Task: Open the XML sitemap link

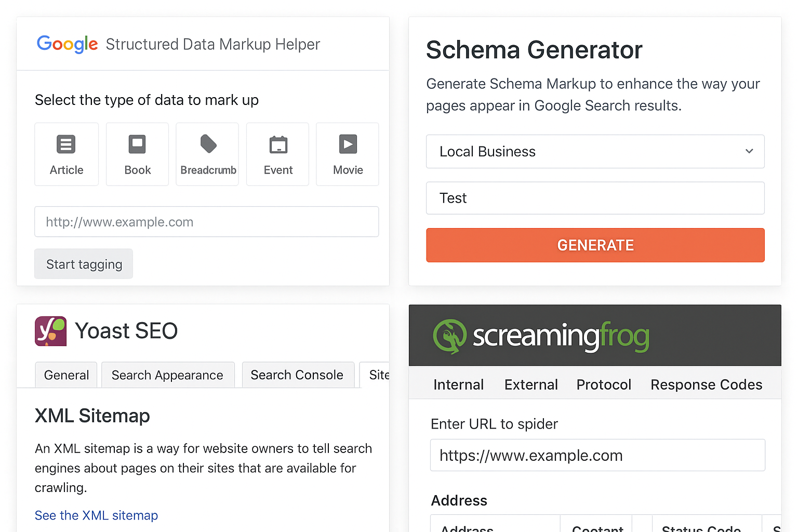Action: pyautogui.click(x=96, y=515)
